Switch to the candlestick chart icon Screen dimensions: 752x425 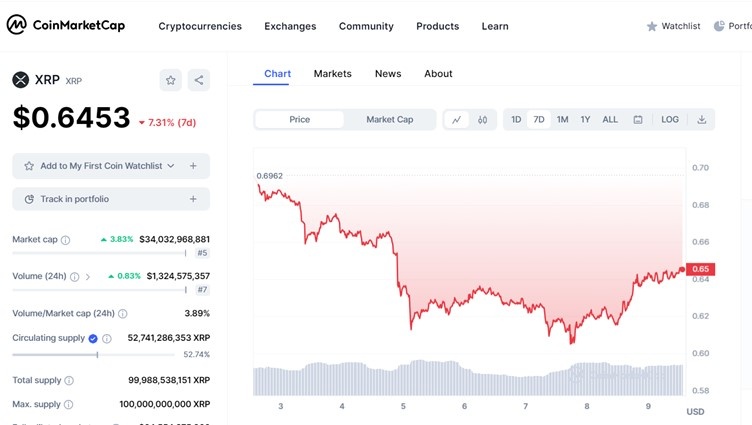[x=482, y=120]
